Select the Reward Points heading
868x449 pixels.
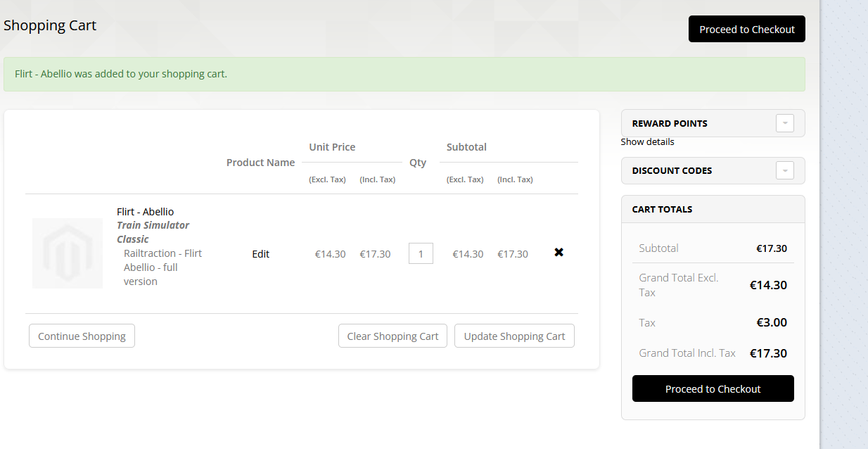tap(670, 123)
